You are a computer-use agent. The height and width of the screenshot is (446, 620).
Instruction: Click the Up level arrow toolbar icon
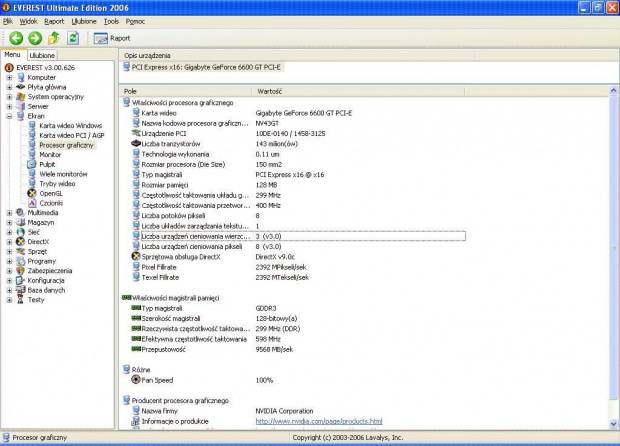coord(54,38)
